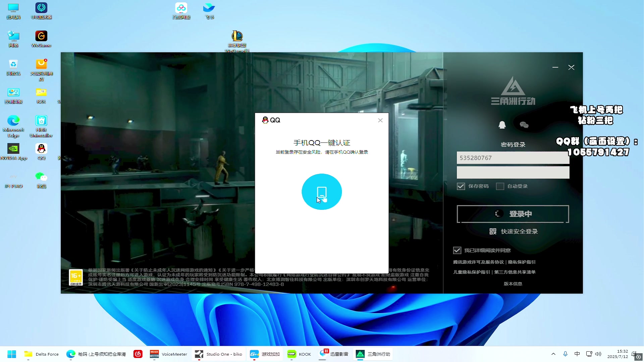Open the volume icon in system tray
The height and width of the screenshot is (362, 644).
pyautogui.click(x=598, y=354)
